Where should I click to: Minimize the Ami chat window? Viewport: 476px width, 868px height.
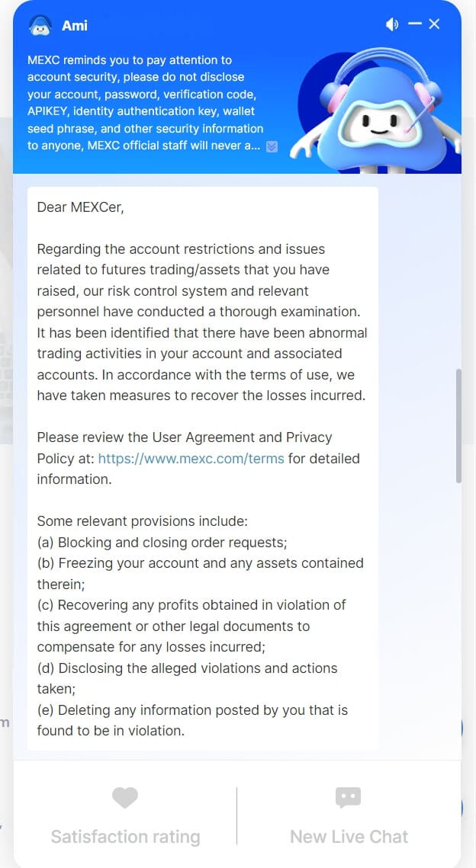click(x=415, y=24)
